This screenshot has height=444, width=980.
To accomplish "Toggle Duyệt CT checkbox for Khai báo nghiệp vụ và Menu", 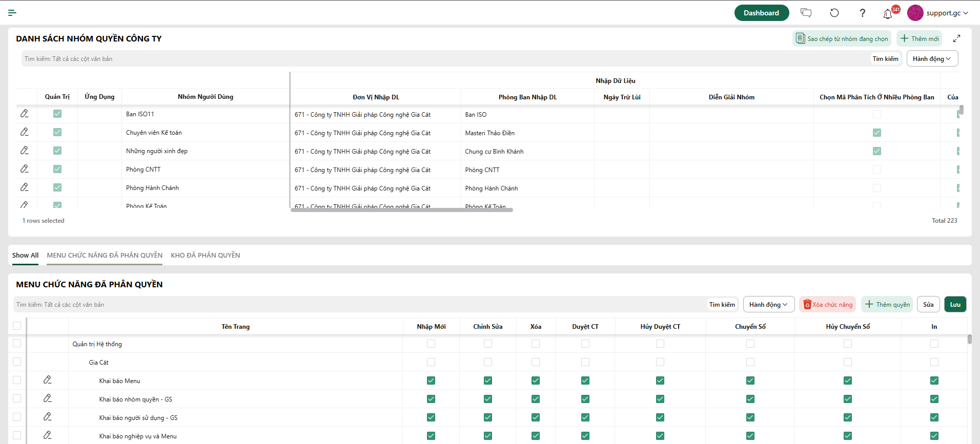I will [x=585, y=436].
